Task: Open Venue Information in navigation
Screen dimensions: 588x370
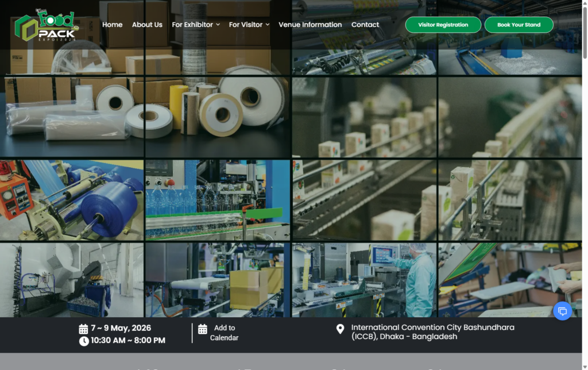Action: coord(310,25)
